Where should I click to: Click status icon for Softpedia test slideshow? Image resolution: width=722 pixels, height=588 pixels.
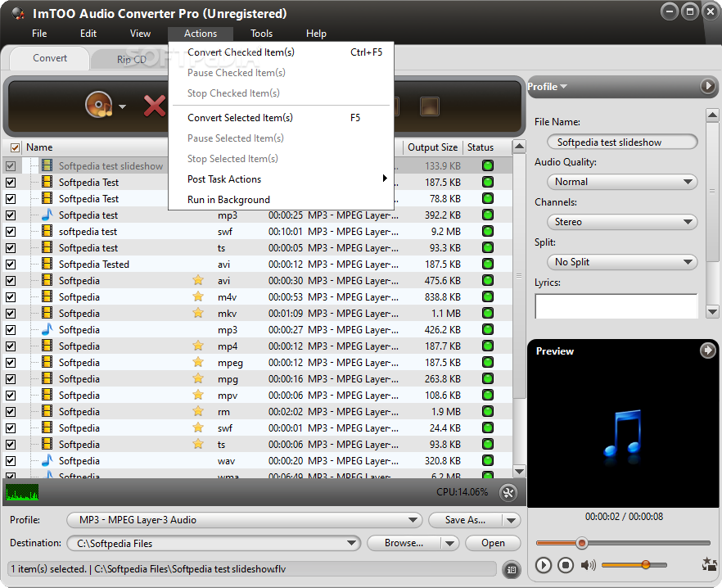pos(488,165)
